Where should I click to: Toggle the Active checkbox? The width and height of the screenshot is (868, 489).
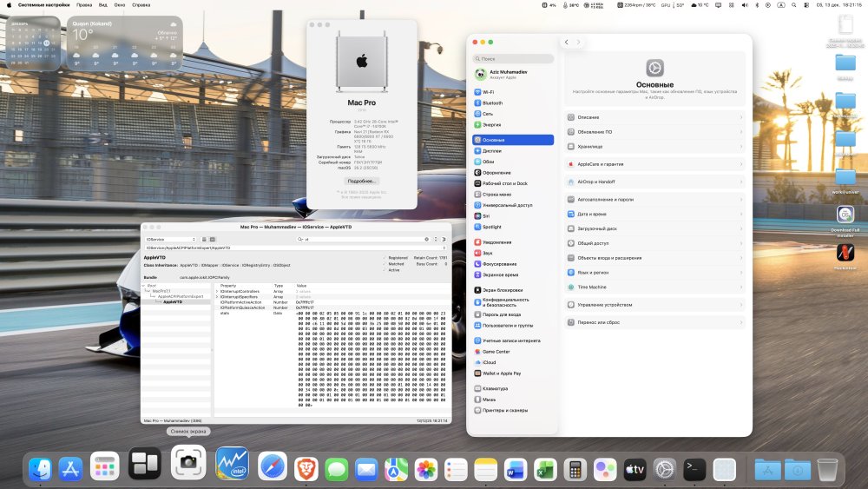[385, 270]
